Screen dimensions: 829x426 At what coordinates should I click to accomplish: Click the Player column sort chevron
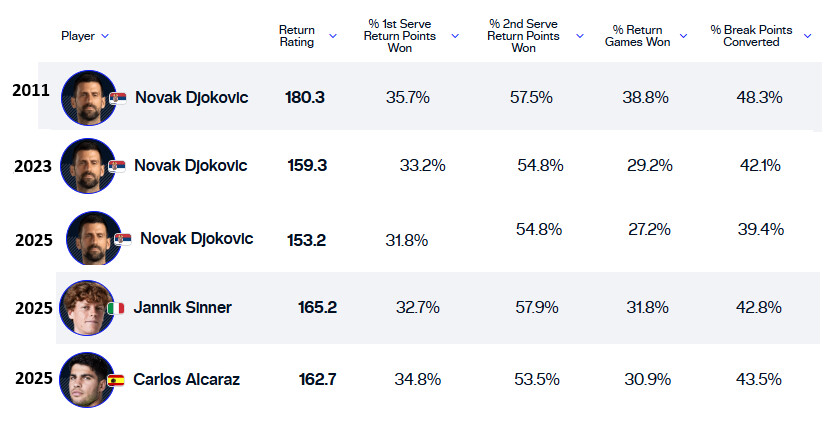(x=105, y=36)
